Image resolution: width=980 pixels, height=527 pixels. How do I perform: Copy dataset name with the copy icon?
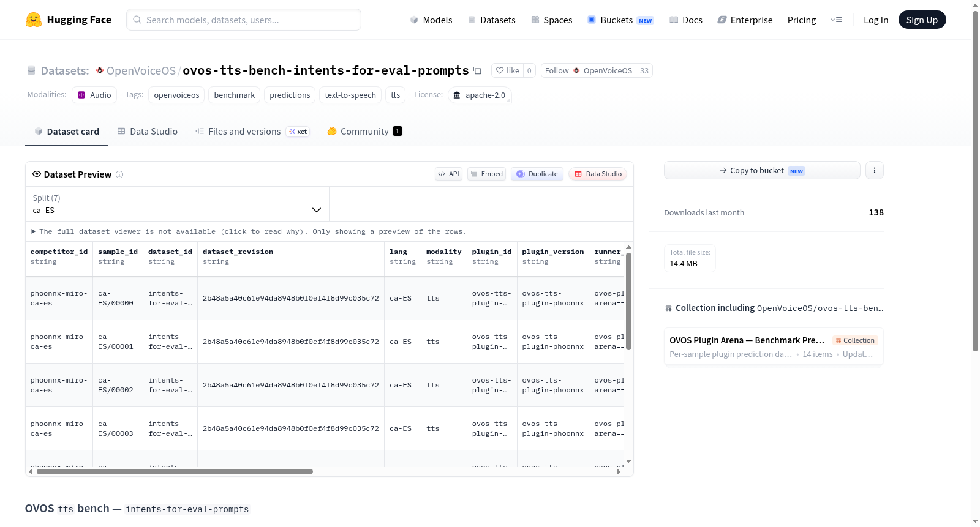(478, 70)
